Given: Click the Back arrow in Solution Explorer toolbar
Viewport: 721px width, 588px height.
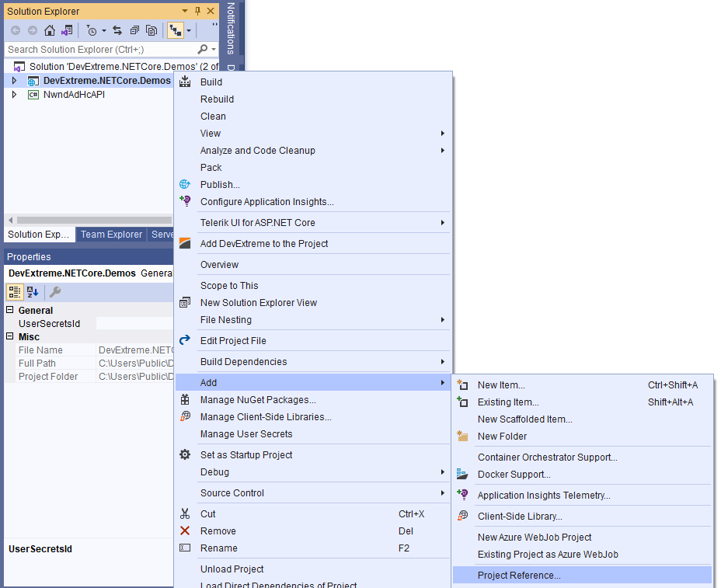Looking at the screenshot, I should click(x=16, y=31).
